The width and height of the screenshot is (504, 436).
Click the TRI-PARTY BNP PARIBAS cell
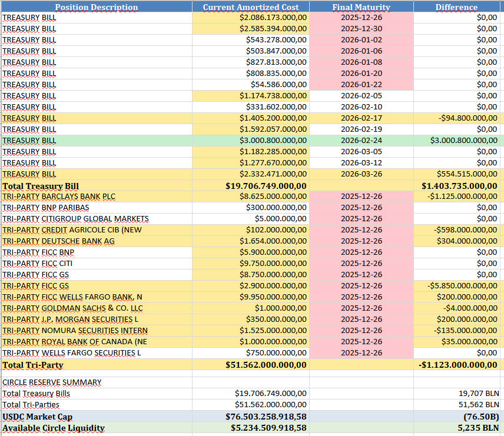[x=97, y=208]
